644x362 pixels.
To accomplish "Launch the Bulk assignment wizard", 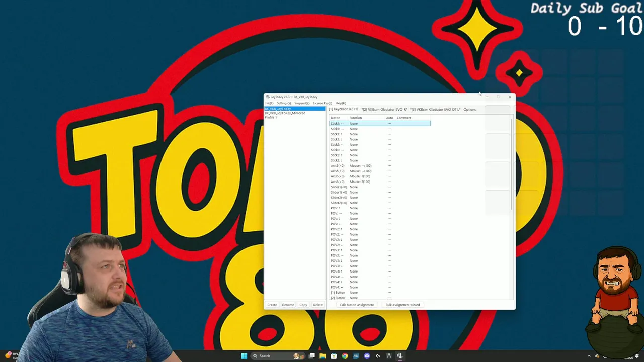I will click(403, 305).
